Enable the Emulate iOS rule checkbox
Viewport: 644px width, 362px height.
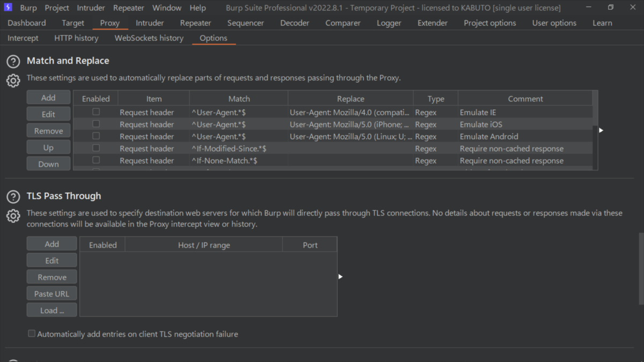coord(96,124)
